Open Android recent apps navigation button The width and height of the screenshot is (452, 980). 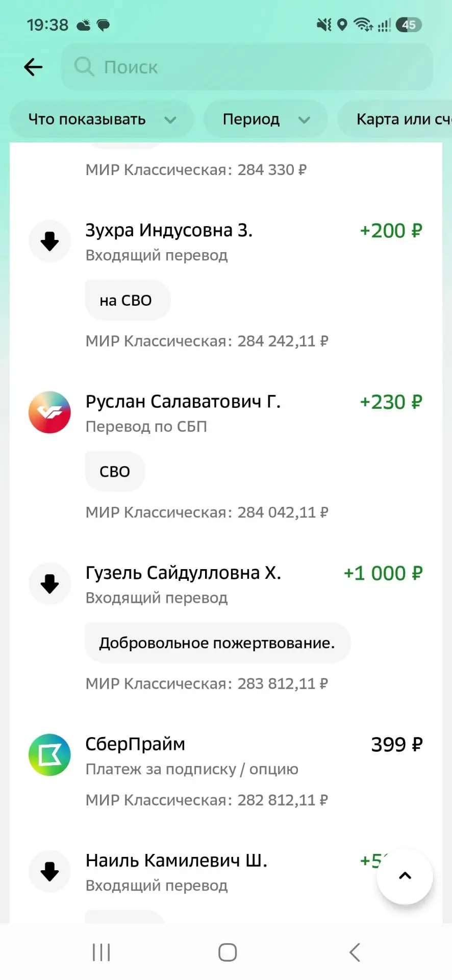tap(101, 952)
